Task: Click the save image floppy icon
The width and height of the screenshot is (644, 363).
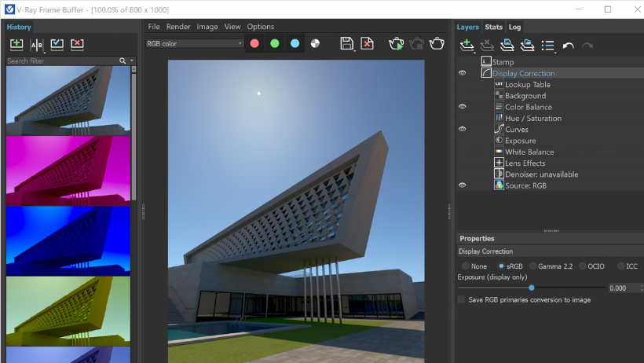Action: coord(346,43)
